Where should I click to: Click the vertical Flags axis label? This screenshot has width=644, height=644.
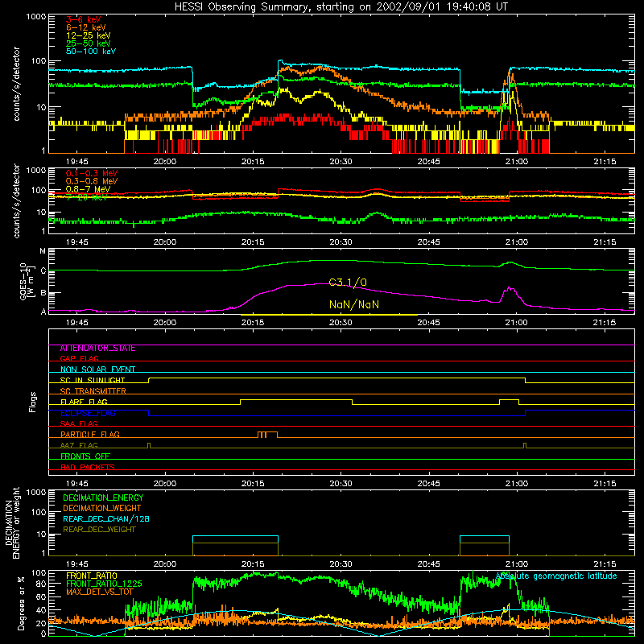[x=33, y=402]
